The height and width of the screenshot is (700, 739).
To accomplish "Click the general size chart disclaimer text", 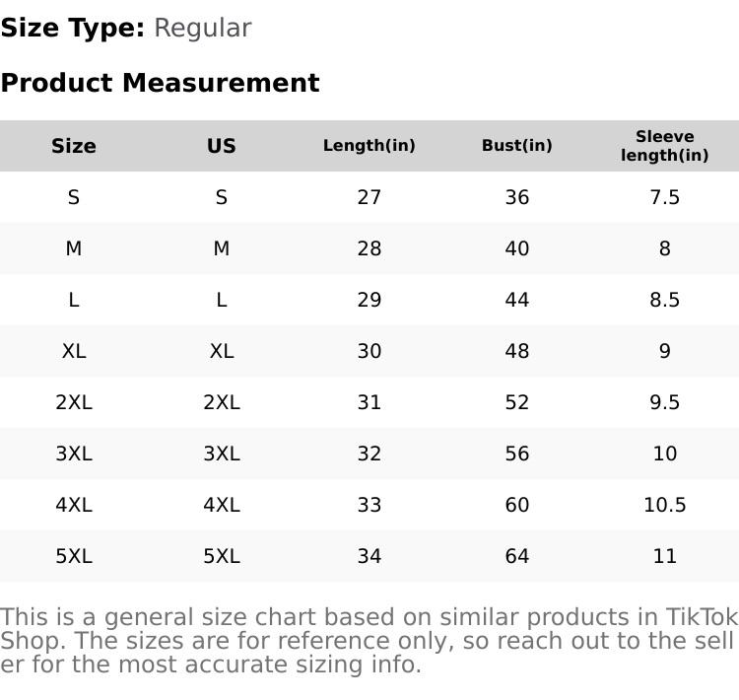I will click(369, 641).
